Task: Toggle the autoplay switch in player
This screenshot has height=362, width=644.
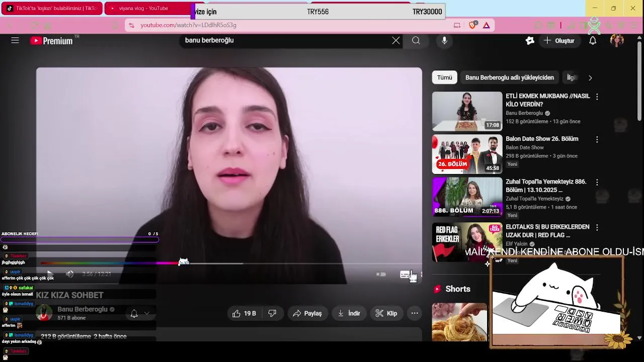Action: coord(381,274)
